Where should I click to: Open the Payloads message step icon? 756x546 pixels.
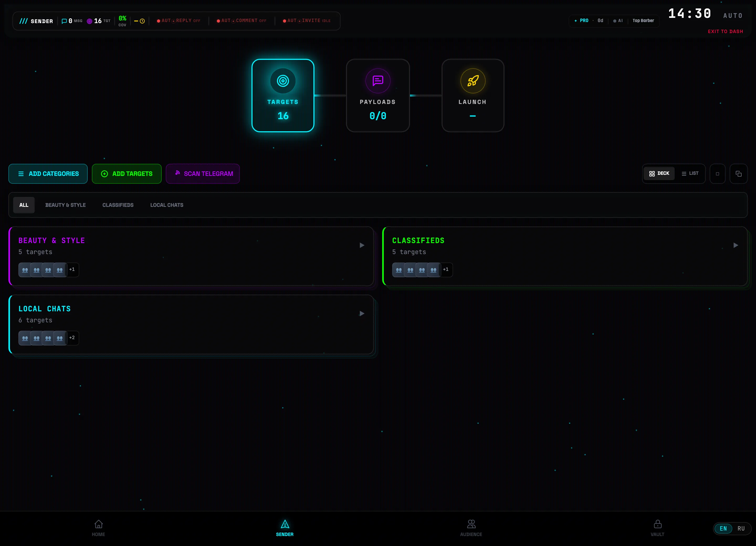378,81
